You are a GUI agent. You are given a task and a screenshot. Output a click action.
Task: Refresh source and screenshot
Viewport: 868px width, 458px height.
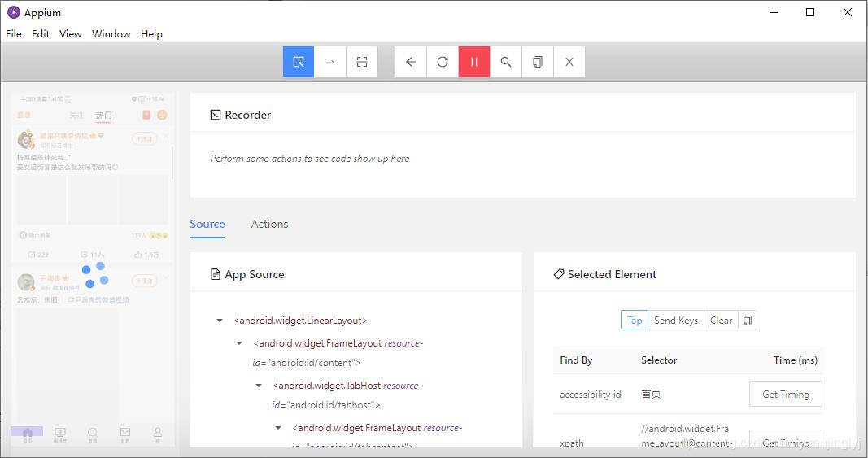(x=443, y=62)
